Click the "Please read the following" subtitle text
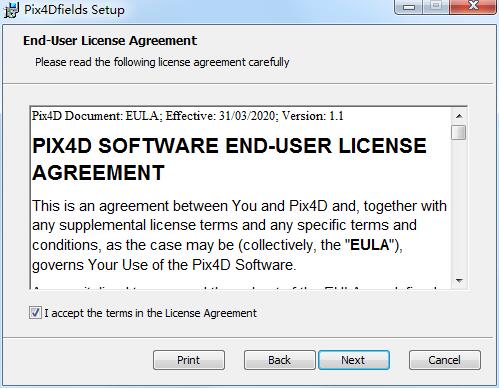 tap(162, 62)
